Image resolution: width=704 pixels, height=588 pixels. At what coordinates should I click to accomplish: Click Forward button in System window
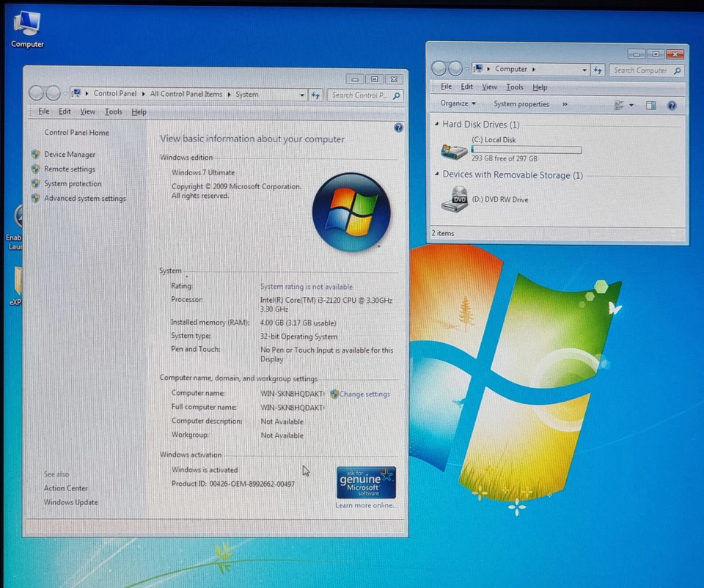[53, 93]
